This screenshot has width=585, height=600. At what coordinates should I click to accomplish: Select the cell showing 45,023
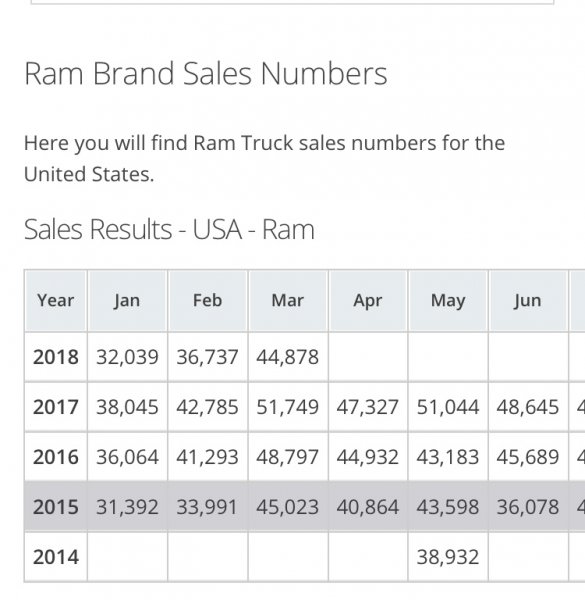288,507
